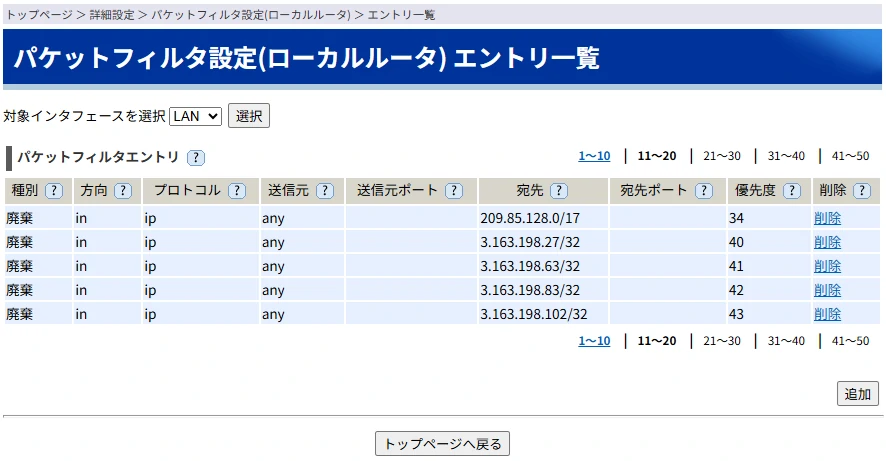Click help icon beside 方向 column header
The image size is (886, 461).
[122, 191]
